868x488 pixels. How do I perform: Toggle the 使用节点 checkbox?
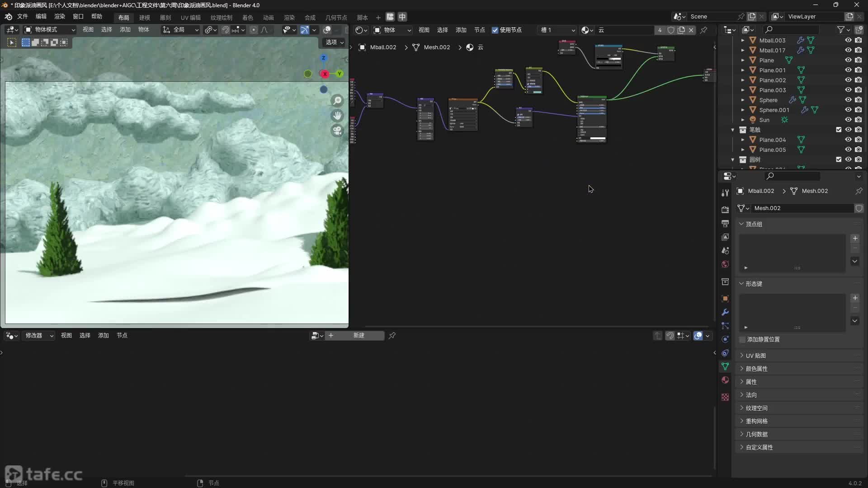[495, 30]
